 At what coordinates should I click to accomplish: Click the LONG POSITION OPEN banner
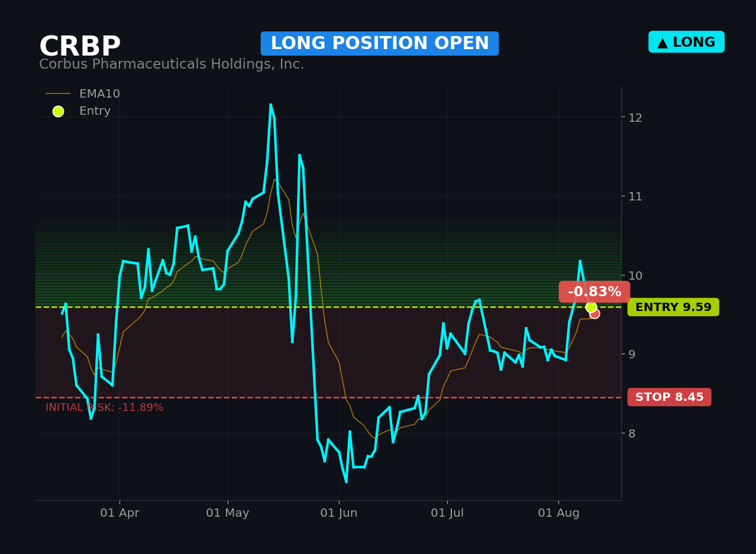click(x=380, y=44)
